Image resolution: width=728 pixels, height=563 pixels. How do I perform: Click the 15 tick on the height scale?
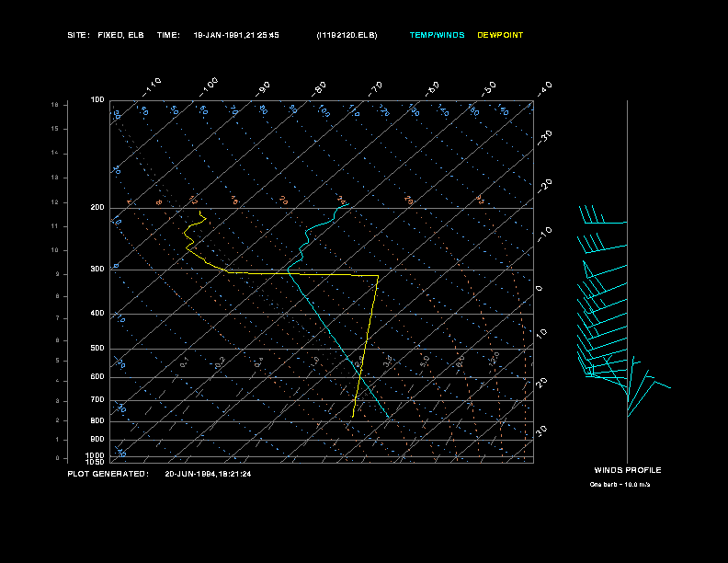(x=55, y=129)
